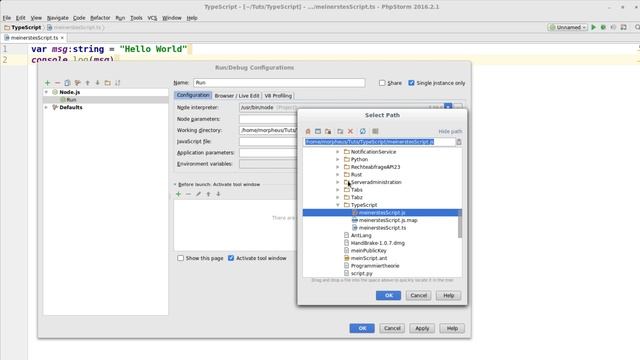Move configuration down arrow icon
The image size is (640, 360).
point(98,83)
